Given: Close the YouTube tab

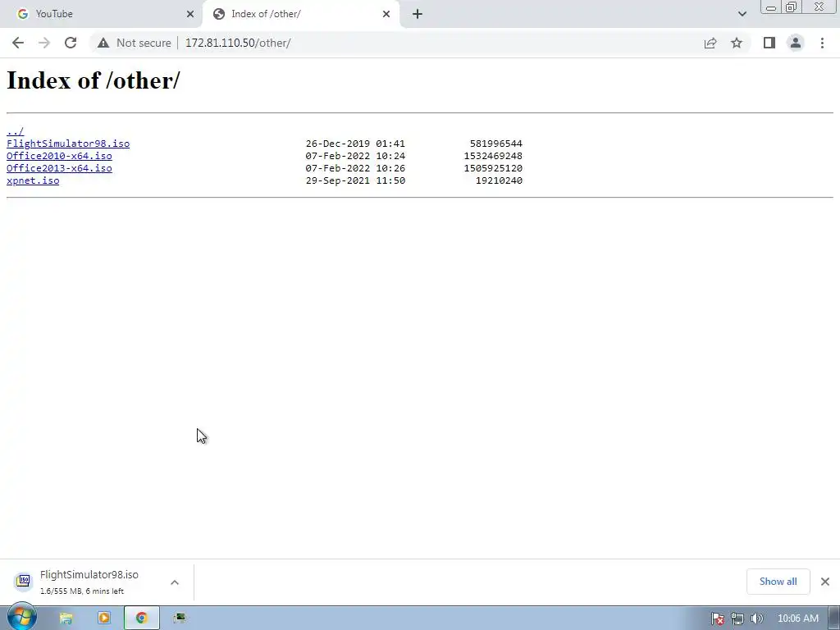Looking at the screenshot, I should (x=190, y=14).
